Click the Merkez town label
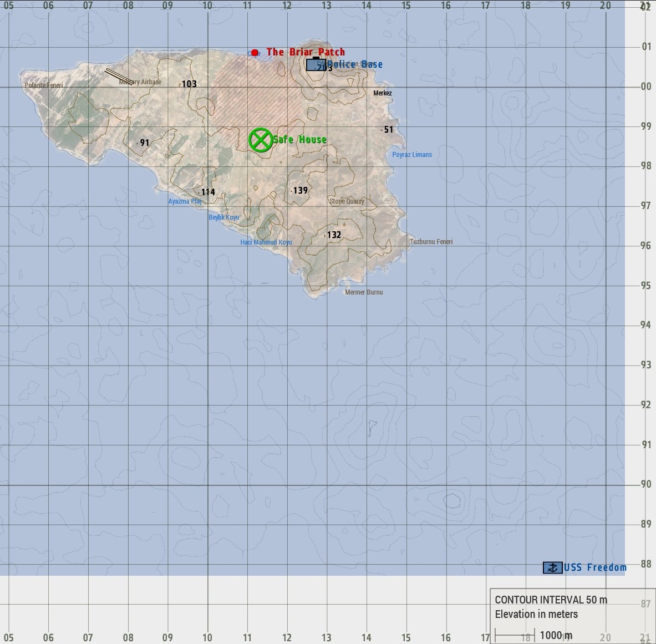This screenshot has height=644, width=656. pos(383,93)
